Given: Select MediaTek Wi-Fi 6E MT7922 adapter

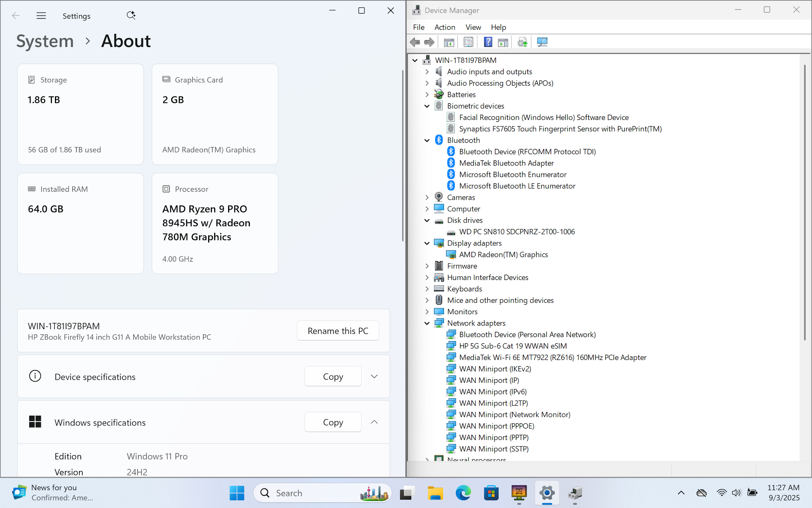Looking at the screenshot, I should (x=553, y=358).
